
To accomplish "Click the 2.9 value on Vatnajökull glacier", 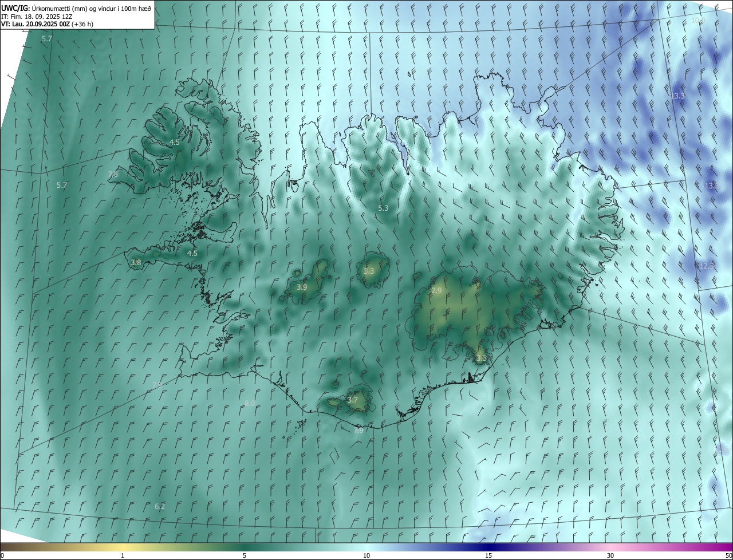I will 436,291.
